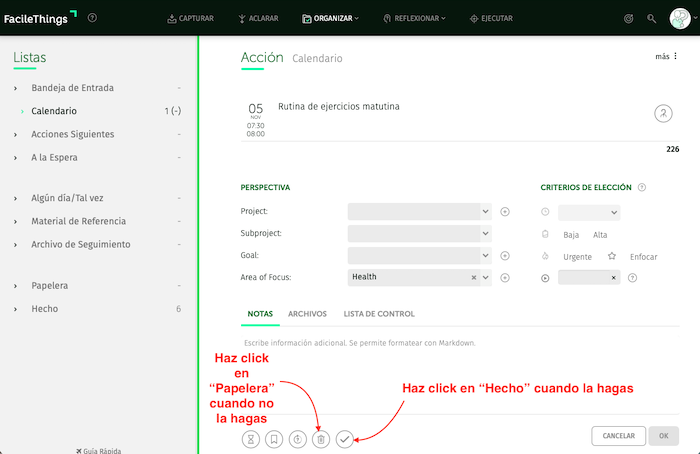This screenshot has height=454, width=700.
Task: Add a new area of focus with plus icon
Action: 505,278
